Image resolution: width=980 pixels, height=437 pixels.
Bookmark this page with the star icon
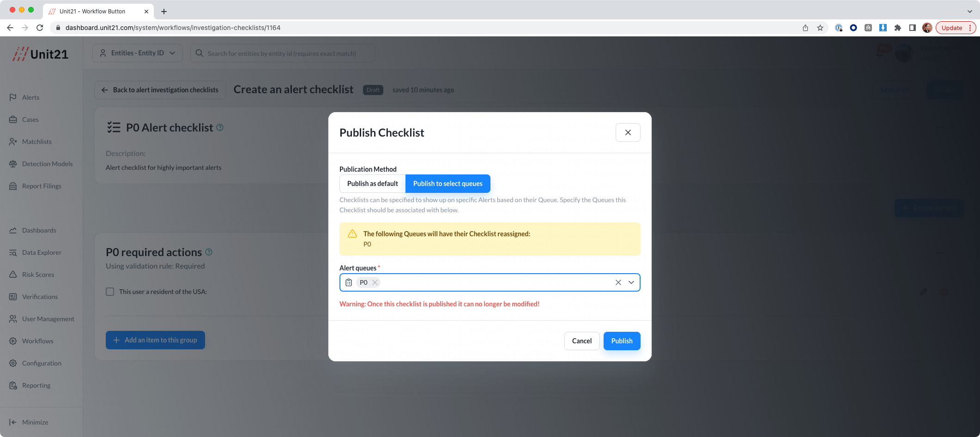[x=820, y=28]
